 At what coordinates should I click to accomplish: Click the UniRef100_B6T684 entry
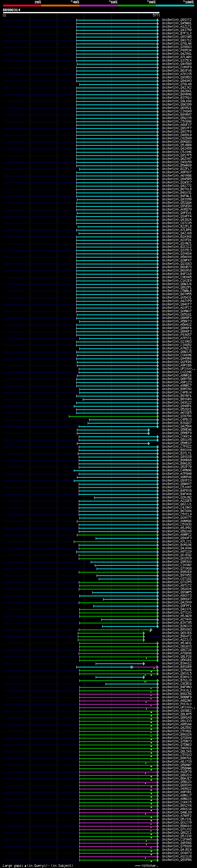177,511
